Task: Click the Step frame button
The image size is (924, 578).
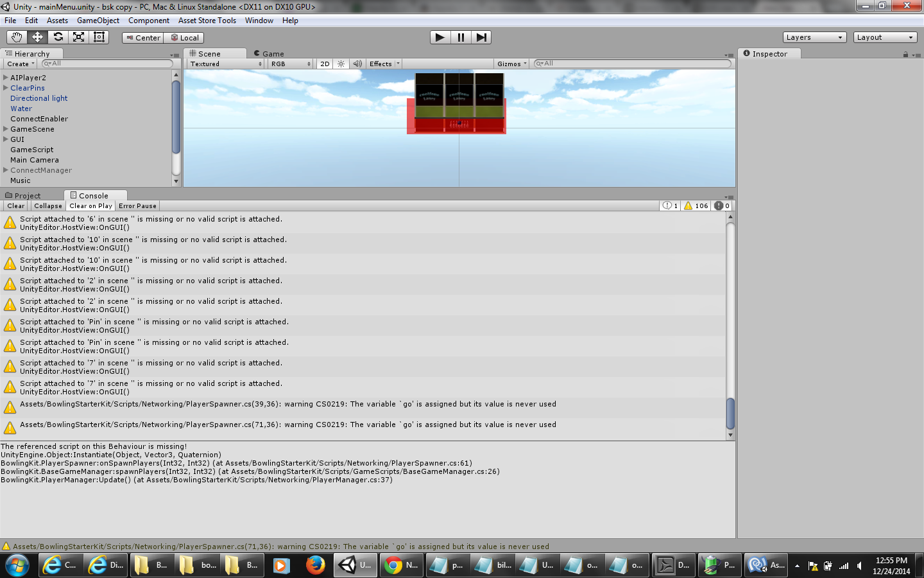Action: (482, 37)
